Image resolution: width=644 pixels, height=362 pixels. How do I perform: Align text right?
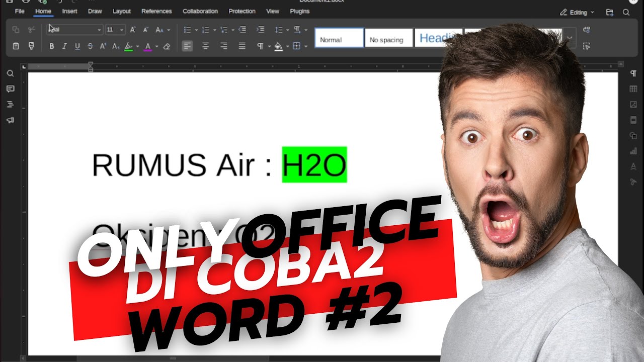[224, 46]
